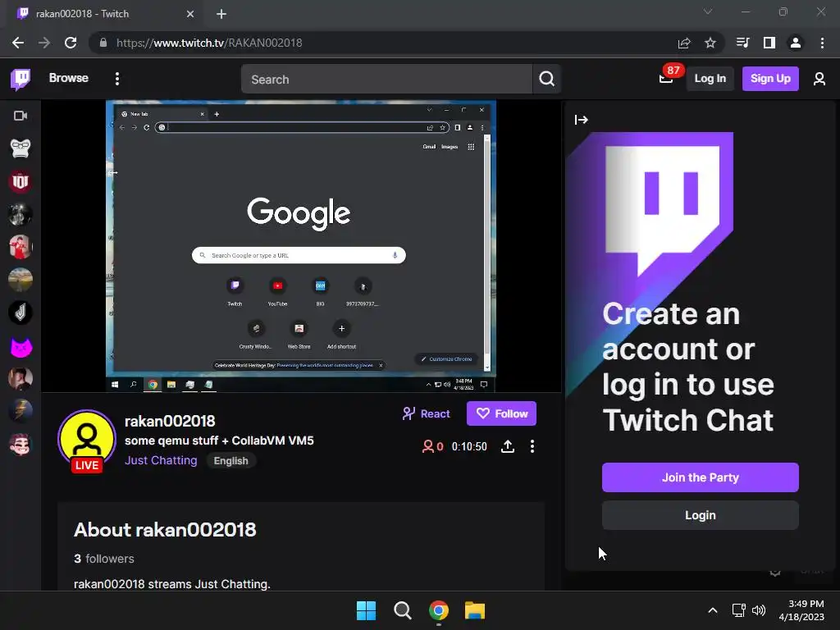The height and width of the screenshot is (630, 840).
Task: Toggle the browser side panel icon
Action: click(x=769, y=43)
